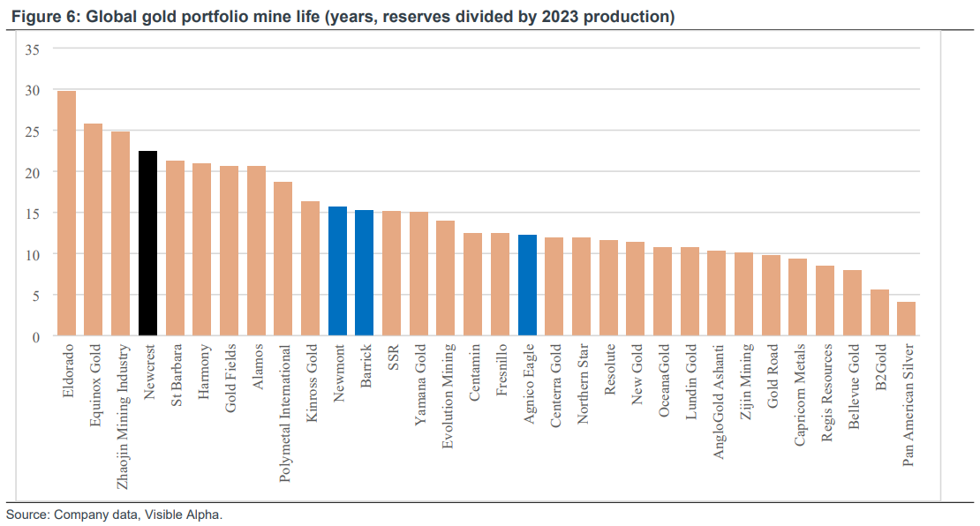This screenshot has height=526, width=980.
Task: Click the B2Gold bar
Action: 880,313
